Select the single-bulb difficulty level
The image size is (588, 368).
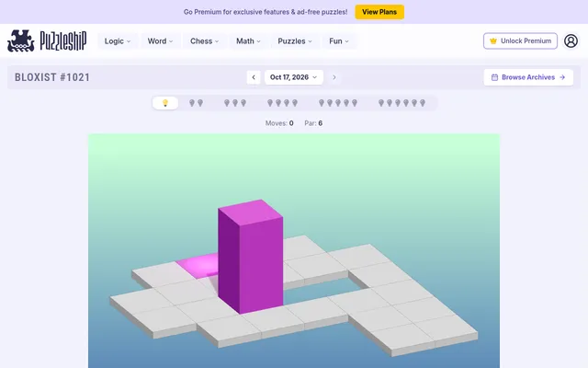click(165, 103)
